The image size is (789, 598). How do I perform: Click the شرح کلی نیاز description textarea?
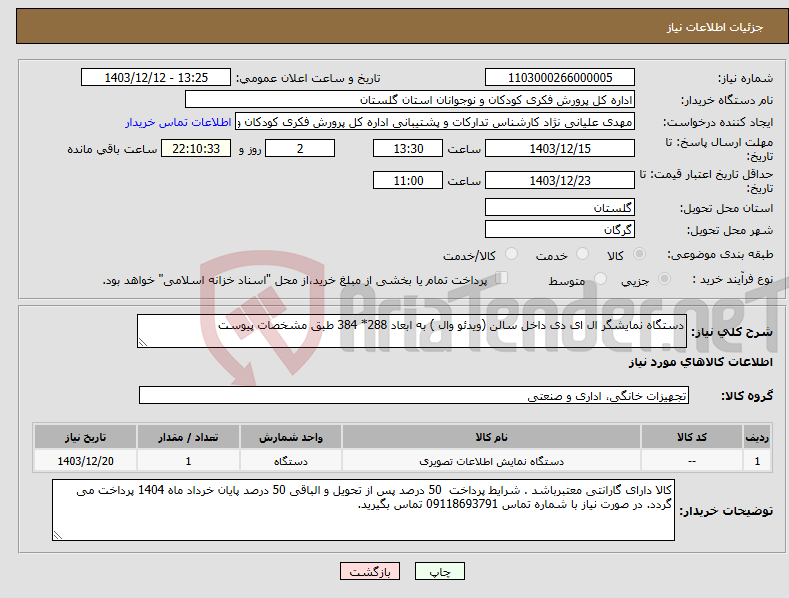(x=412, y=331)
